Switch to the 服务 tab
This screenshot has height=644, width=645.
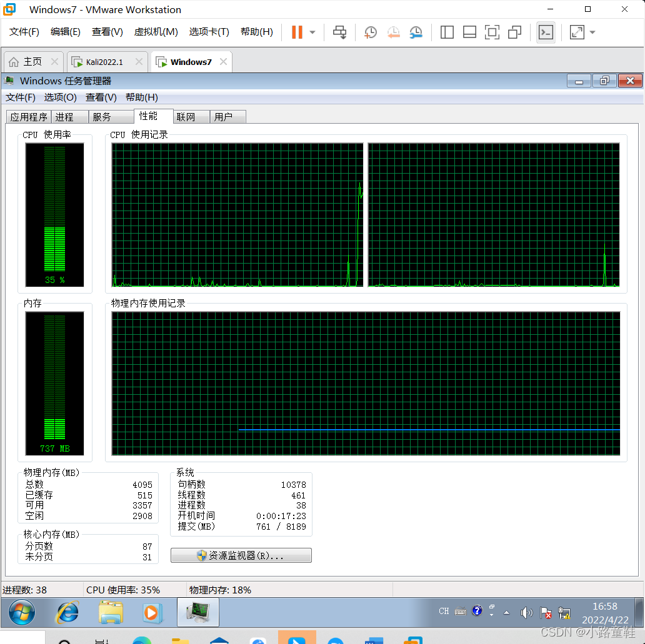(111, 117)
